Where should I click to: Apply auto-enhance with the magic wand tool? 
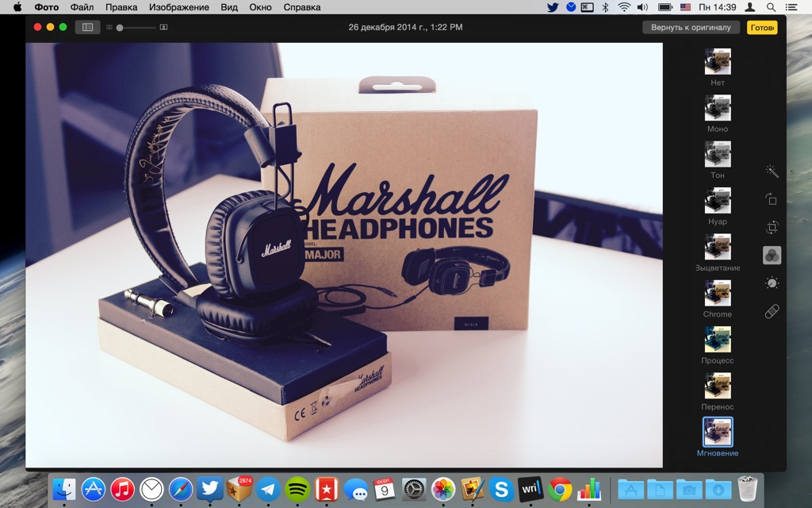(x=772, y=171)
